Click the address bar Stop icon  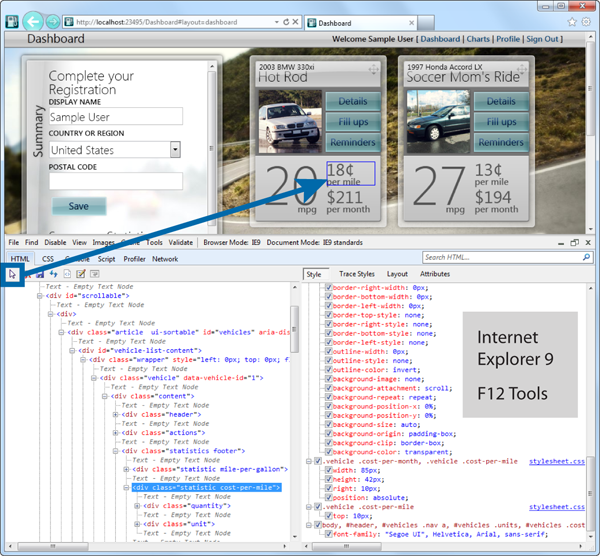coord(295,22)
